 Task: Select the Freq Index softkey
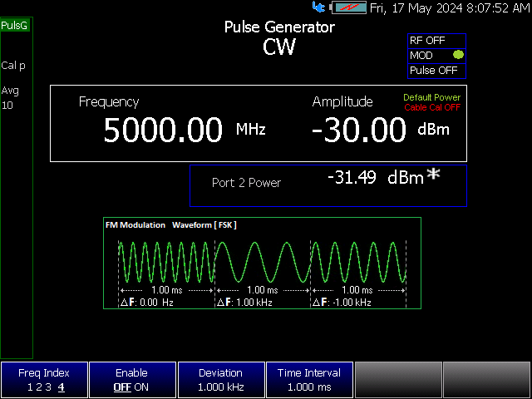pyautogui.click(x=44, y=380)
